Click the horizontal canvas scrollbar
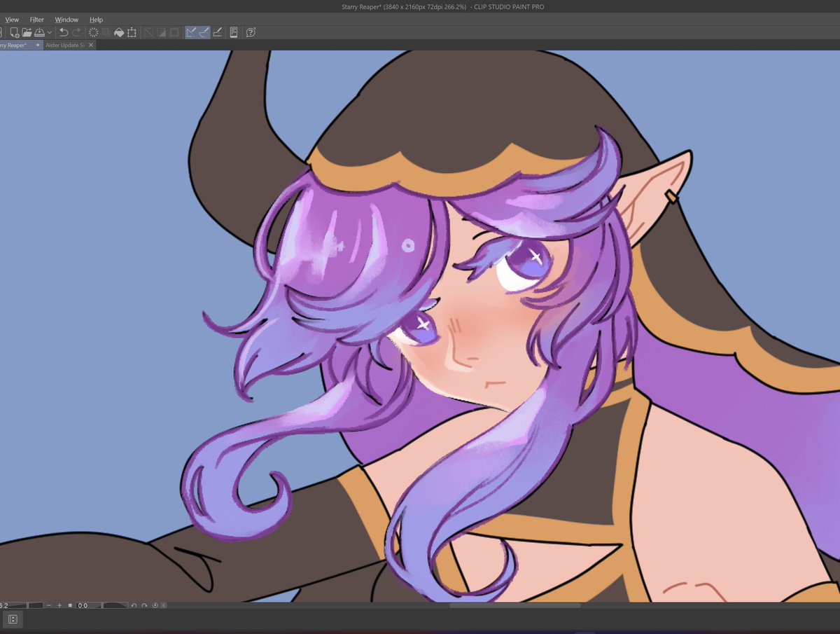 (x=514, y=605)
